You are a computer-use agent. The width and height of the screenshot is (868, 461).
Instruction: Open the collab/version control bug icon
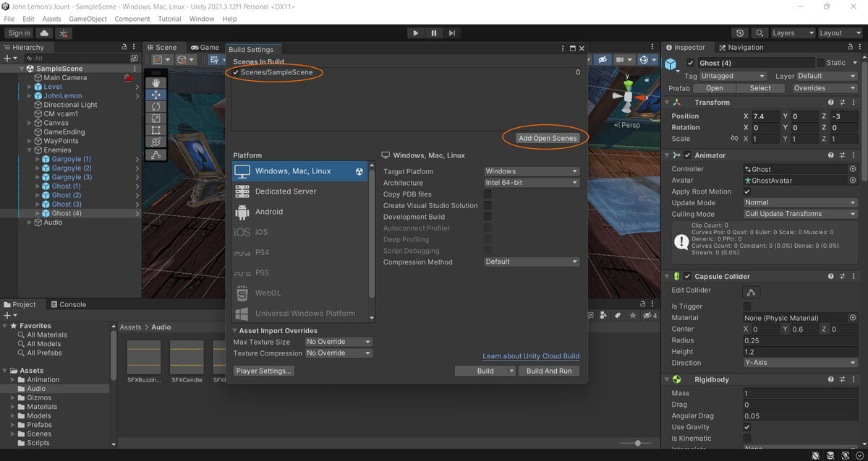coord(64,33)
